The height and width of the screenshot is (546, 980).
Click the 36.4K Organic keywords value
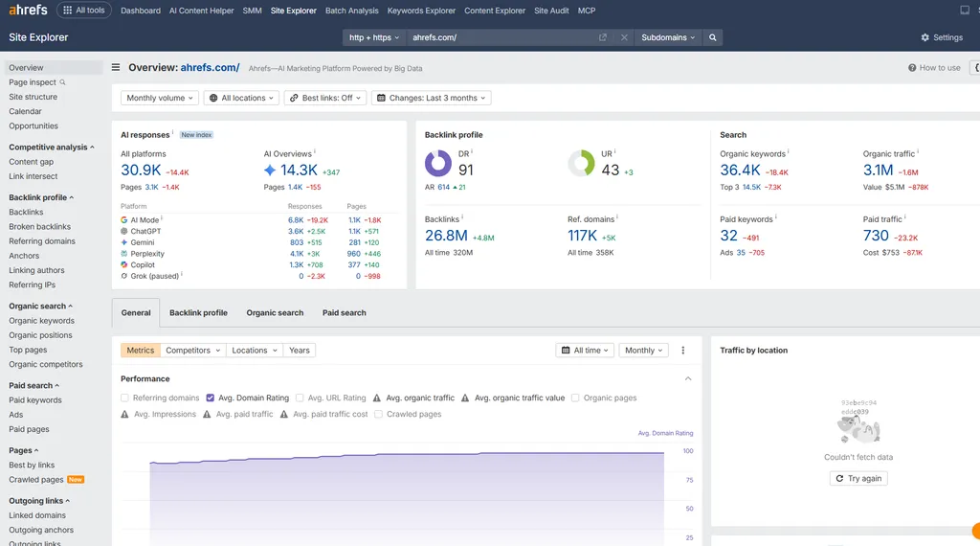[x=740, y=171]
